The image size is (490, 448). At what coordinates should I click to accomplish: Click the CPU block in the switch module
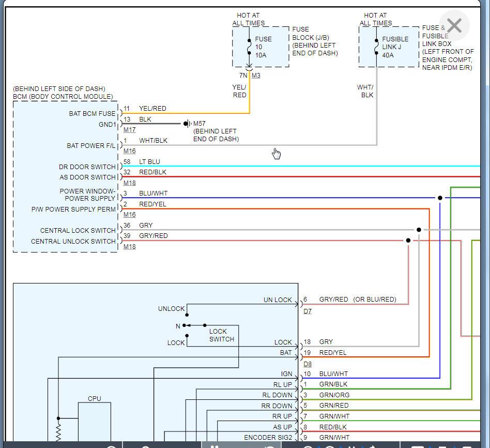click(95, 422)
